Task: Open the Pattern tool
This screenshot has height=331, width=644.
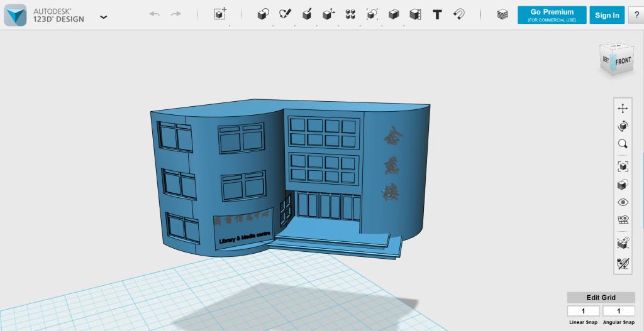Action: [350, 14]
